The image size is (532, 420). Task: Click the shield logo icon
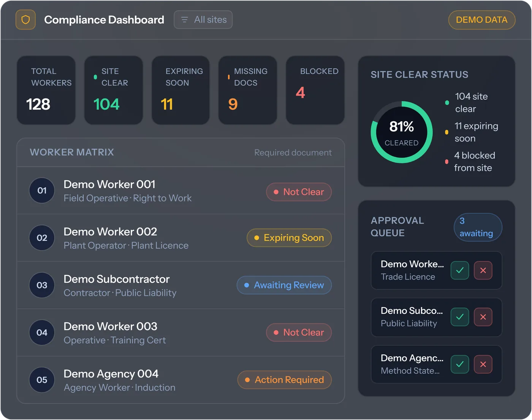[x=25, y=20]
